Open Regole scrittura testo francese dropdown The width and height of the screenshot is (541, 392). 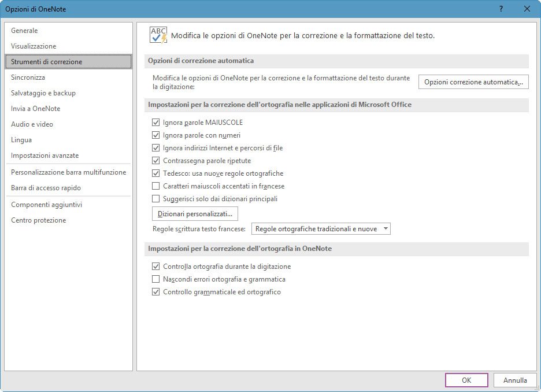(x=321, y=229)
